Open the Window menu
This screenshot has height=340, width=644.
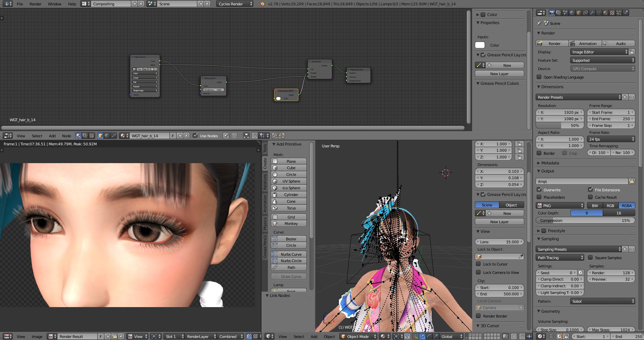[54, 4]
